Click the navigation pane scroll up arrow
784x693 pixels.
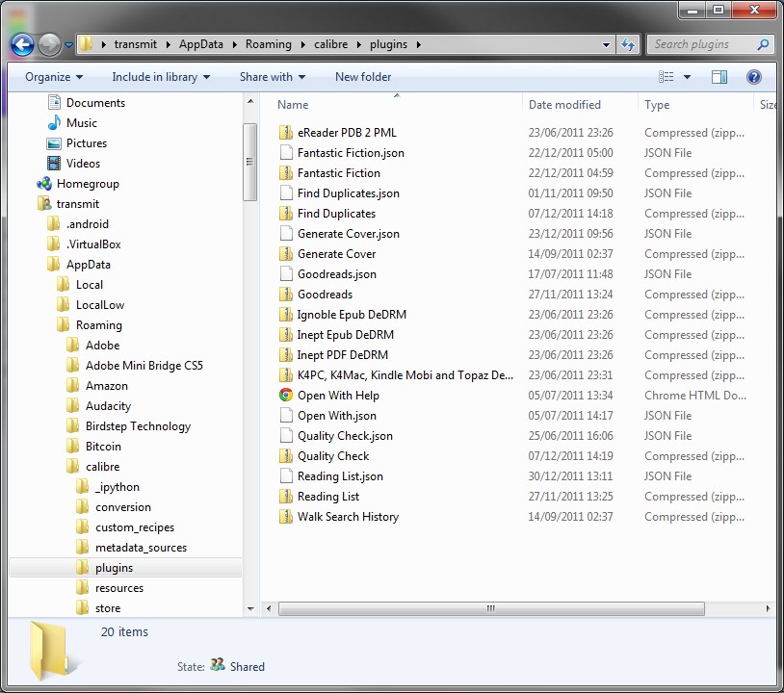250,101
